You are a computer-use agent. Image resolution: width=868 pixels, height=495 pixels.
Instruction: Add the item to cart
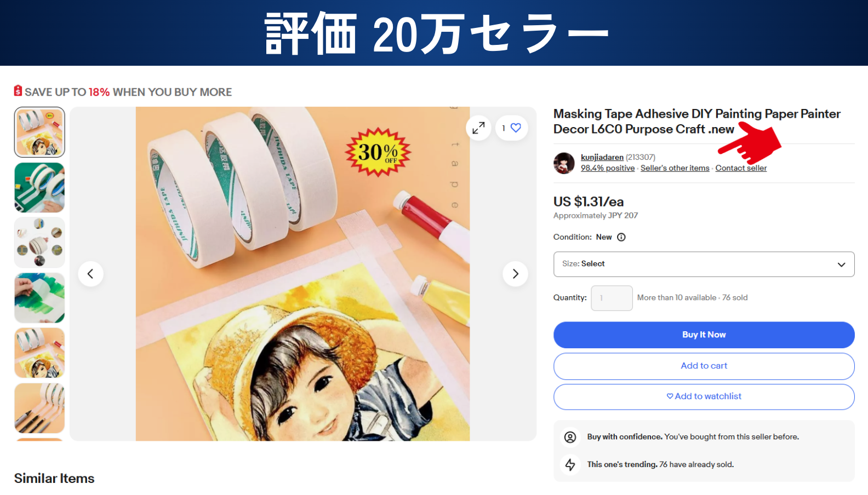pos(704,366)
